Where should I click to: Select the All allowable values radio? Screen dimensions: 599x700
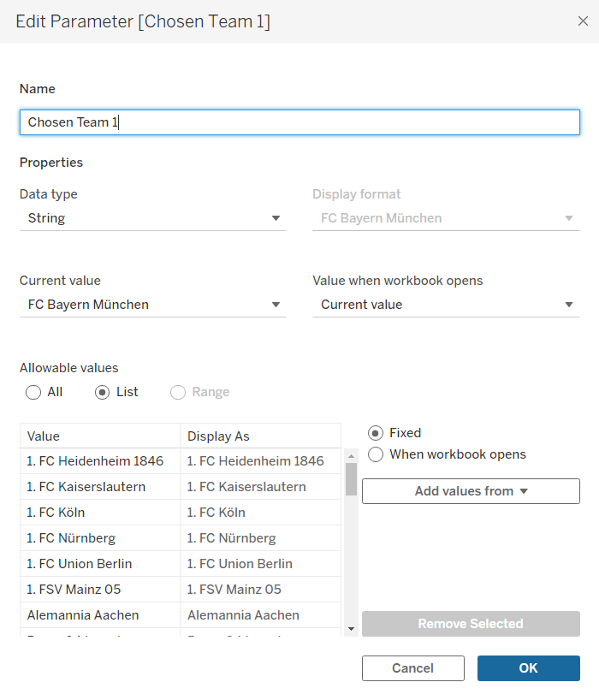[33, 393]
